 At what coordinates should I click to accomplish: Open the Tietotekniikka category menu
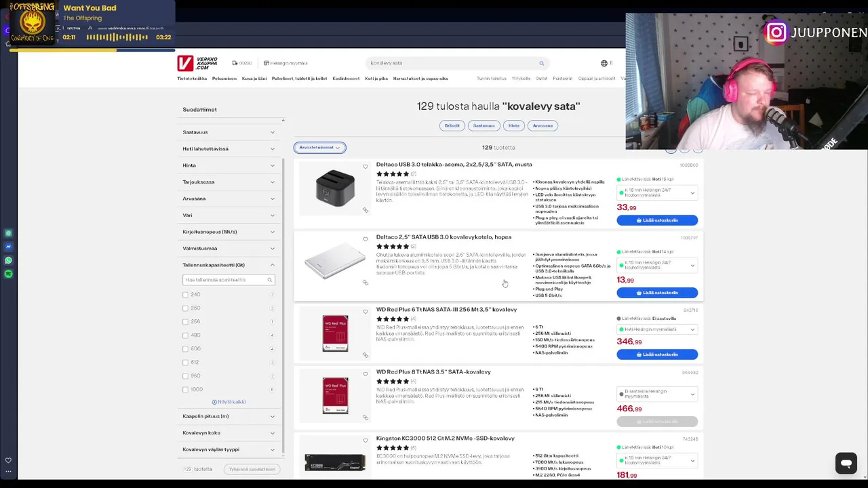192,79
